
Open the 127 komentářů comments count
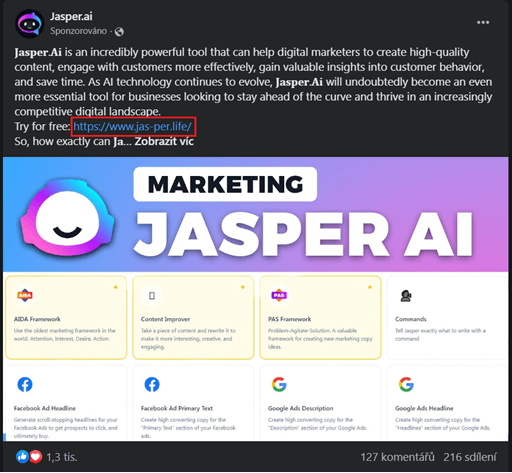(397, 457)
